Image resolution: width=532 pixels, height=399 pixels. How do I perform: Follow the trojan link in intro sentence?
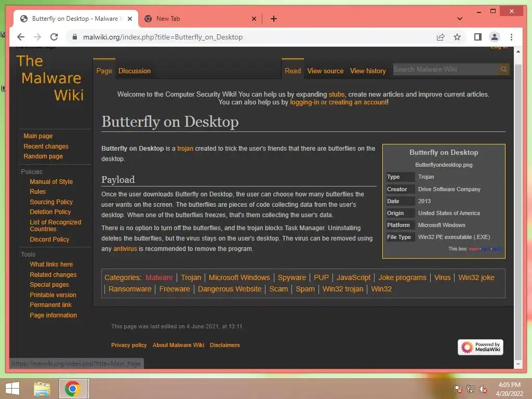click(185, 148)
